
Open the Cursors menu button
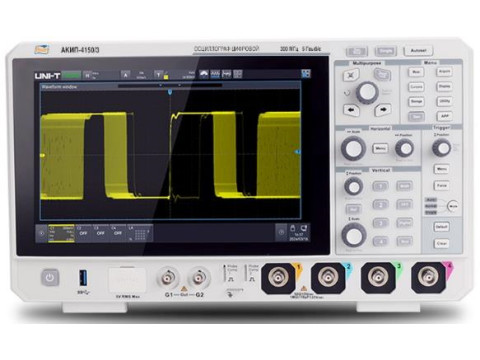coord(416,87)
